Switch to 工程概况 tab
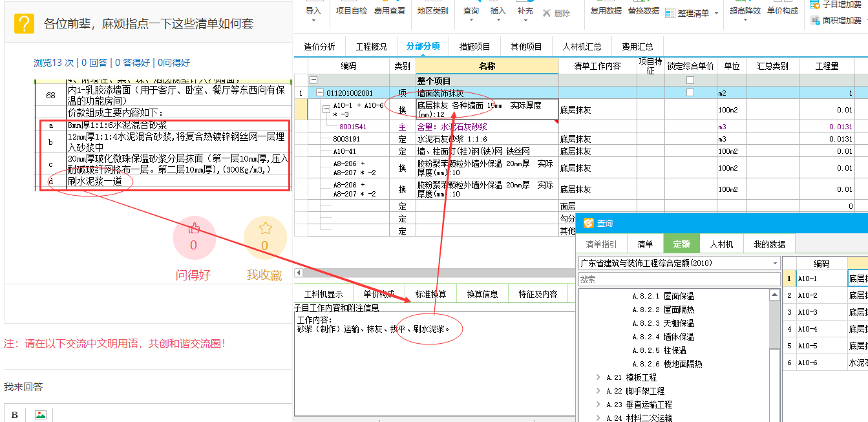The height and width of the screenshot is (422, 868). click(x=371, y=47)
